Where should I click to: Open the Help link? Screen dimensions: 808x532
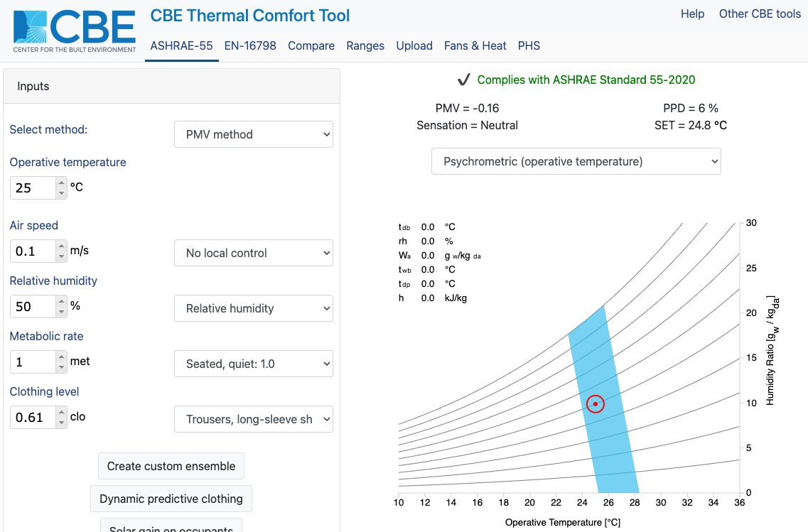(692, 13)
